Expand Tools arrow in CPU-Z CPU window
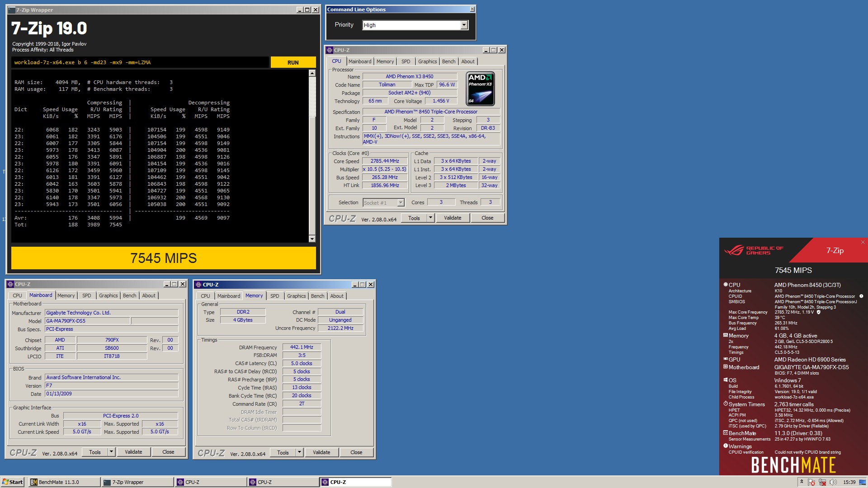This screenshot has width=868, height=488. 430,218
